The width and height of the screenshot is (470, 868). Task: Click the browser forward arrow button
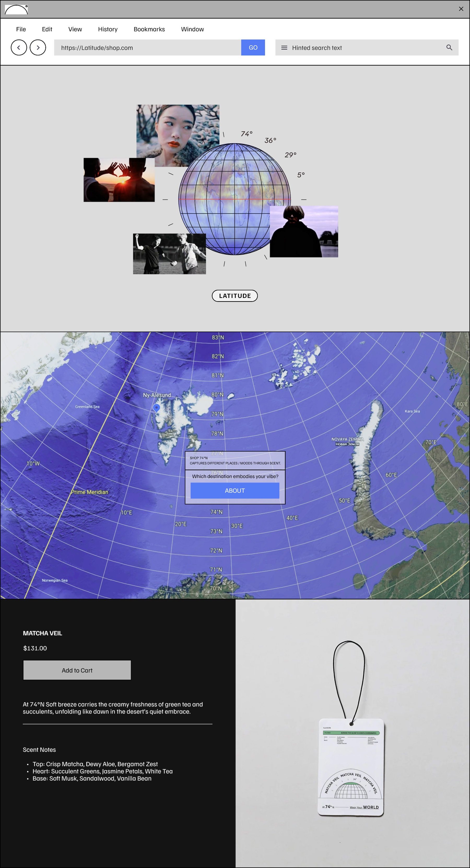pyautogui.click(x=38, y=48)
